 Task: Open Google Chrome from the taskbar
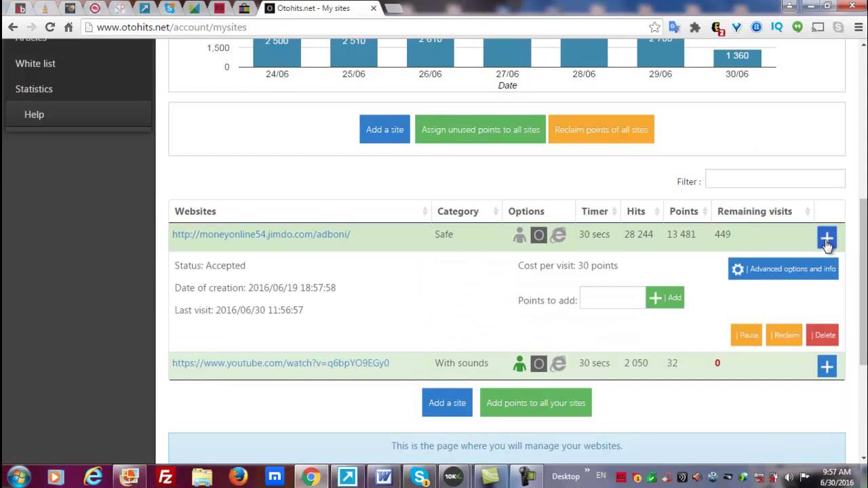(311, 476)
